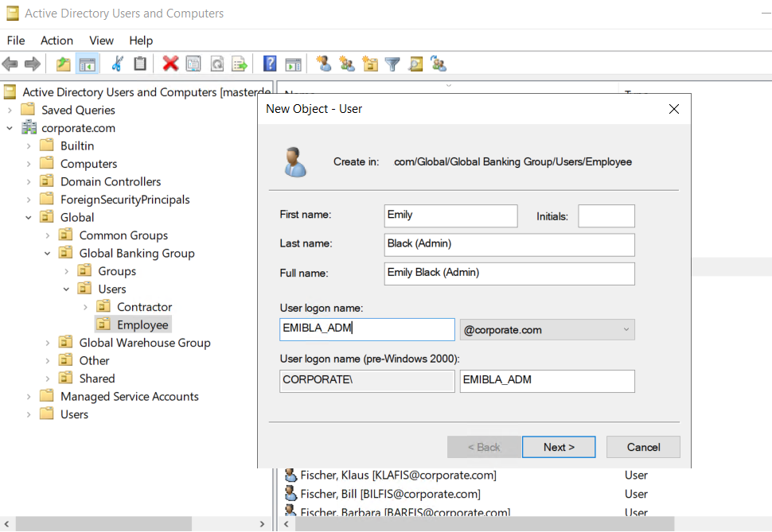Open the Help menu
Image resolution: width=772 pixels, height=532 pixels.
[x=141, y=41]
